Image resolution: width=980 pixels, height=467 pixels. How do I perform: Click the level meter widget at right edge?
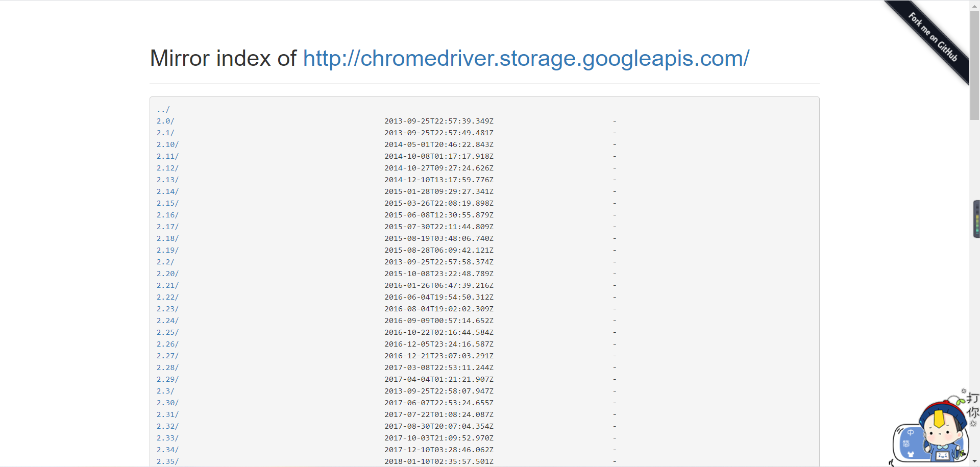coord(976,219)
